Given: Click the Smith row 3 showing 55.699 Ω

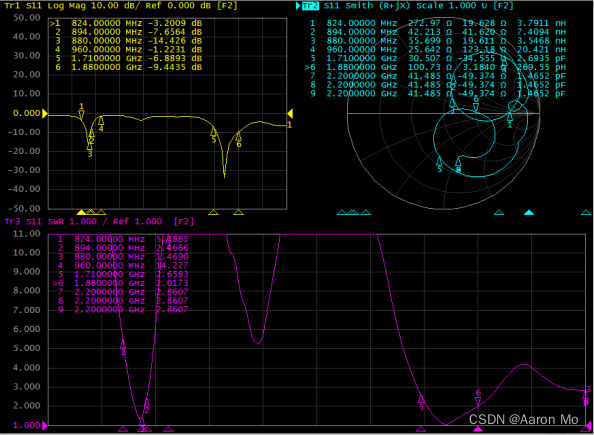Looking at the screenshot, I should tap(438, 41).
